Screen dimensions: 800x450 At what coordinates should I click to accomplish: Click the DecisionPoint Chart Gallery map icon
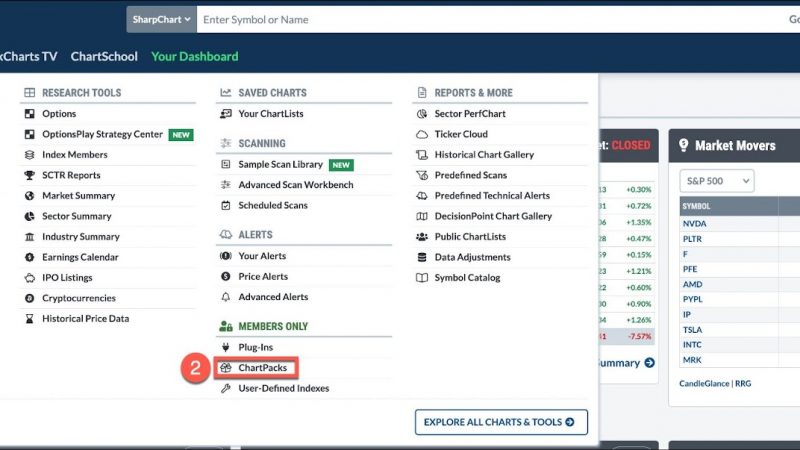point(422,216)
